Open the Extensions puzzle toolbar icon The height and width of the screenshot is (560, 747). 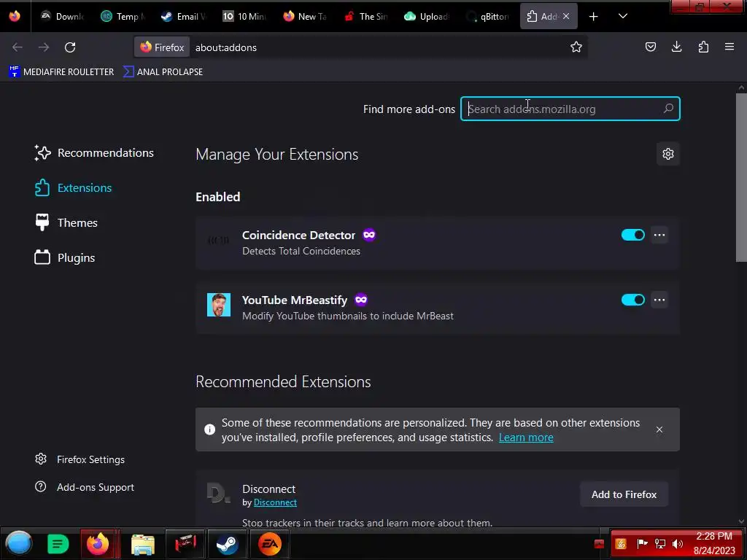(703, 47)
